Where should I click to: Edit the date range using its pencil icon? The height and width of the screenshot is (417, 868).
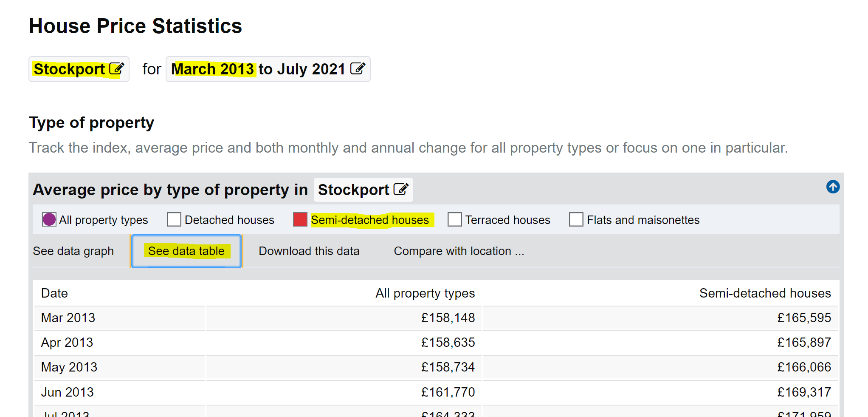359,69
